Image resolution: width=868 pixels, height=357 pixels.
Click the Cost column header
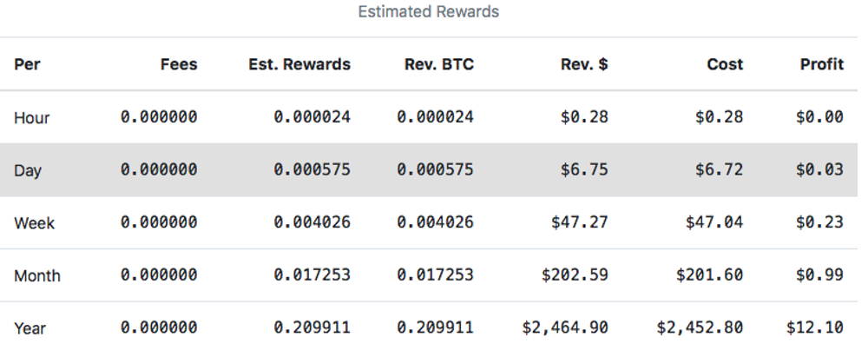(x=725, y=64)
